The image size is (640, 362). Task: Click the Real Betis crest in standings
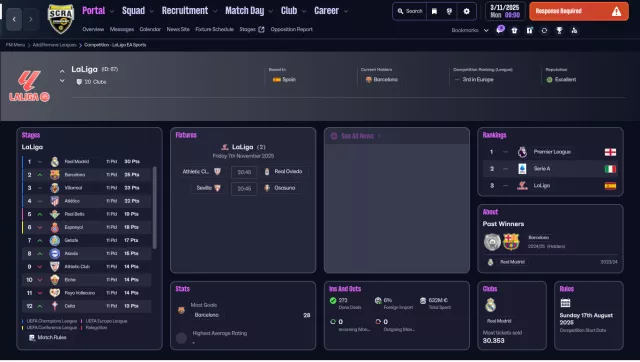point(55,214)
